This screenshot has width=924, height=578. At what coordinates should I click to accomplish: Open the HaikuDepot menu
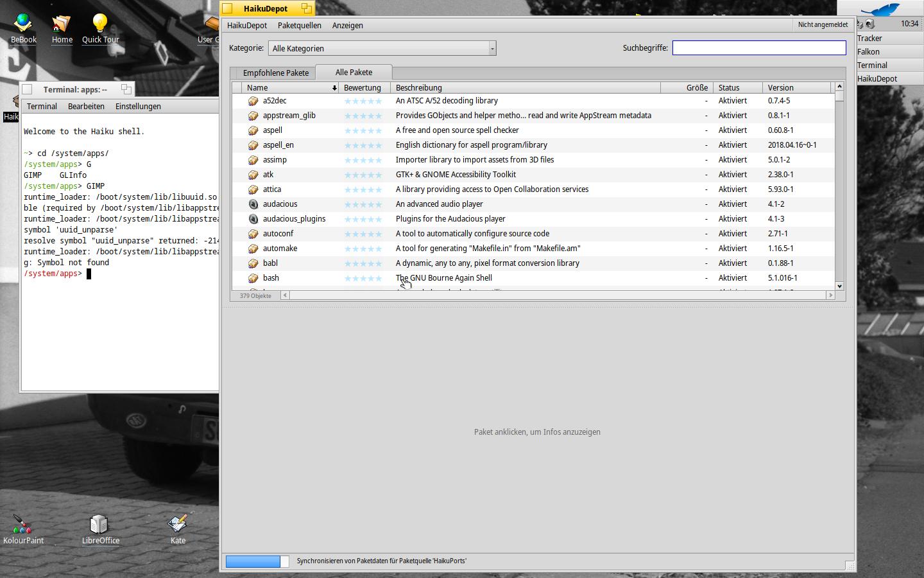coord(247,25)
